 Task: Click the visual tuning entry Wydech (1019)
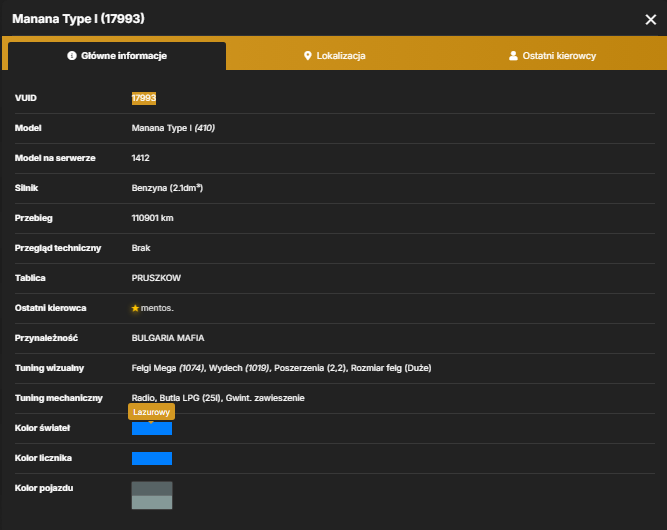click(x=239, y=368)
